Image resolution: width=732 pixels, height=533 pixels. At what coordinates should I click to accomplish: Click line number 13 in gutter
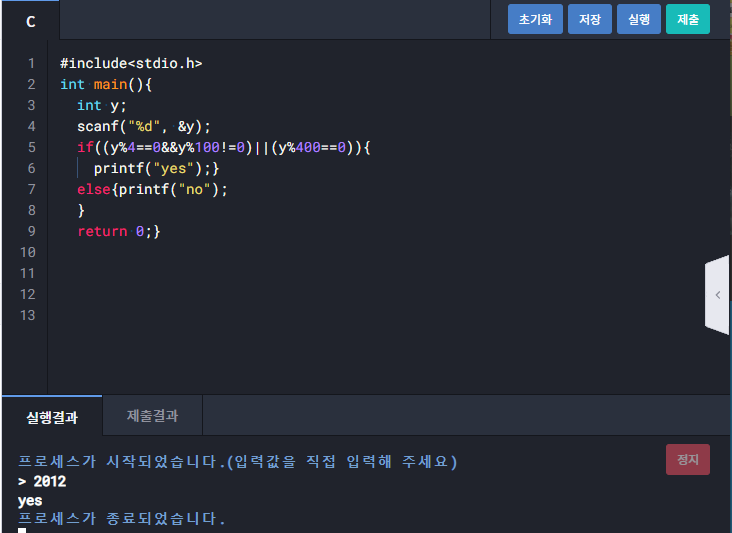[28, 316]
